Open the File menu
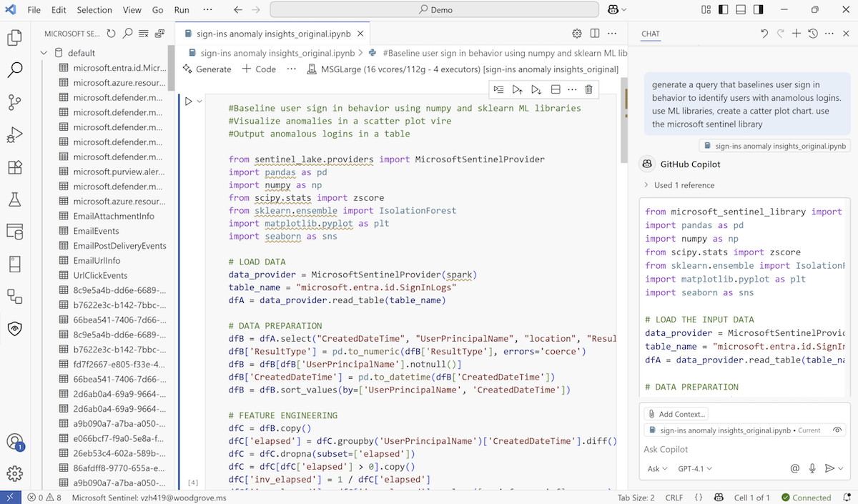Viewport: 858px width, 504px height. [x=34, y=10]
